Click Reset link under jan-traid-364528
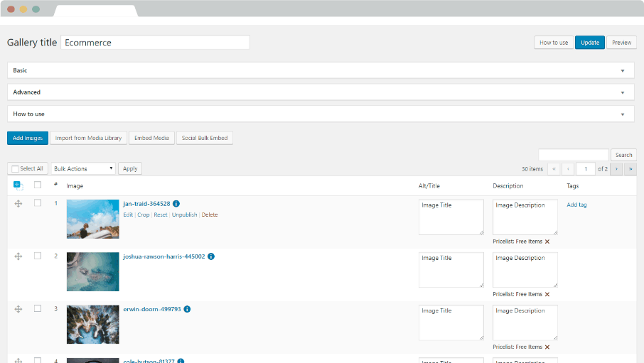Image resolution: width=644 pixels, height=363 pixels. tap(161, 215)
